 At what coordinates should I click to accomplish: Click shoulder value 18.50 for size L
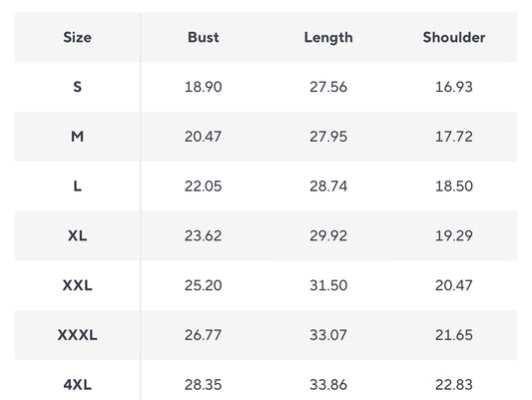(454, 187)
